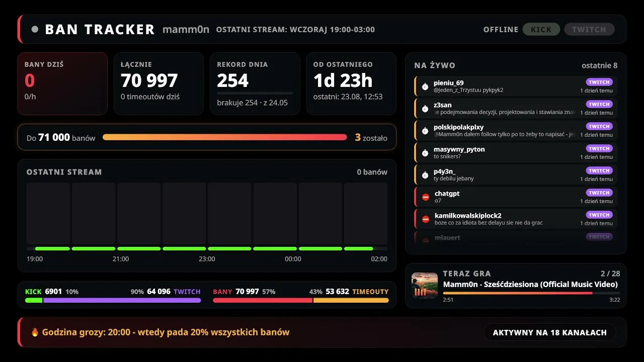Click the BANY versus TIMEOUTY ratio bar

coord(301,300)
